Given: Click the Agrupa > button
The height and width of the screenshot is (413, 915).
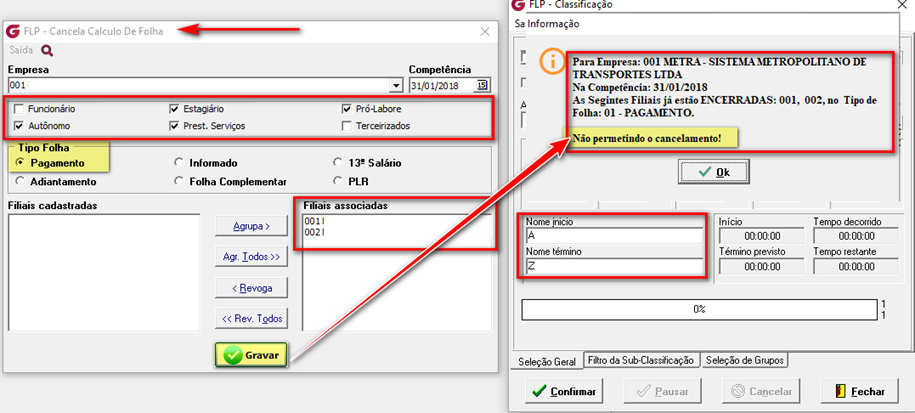Looking at the screenshot, I should pyautogui.click(x=252, y=226).
